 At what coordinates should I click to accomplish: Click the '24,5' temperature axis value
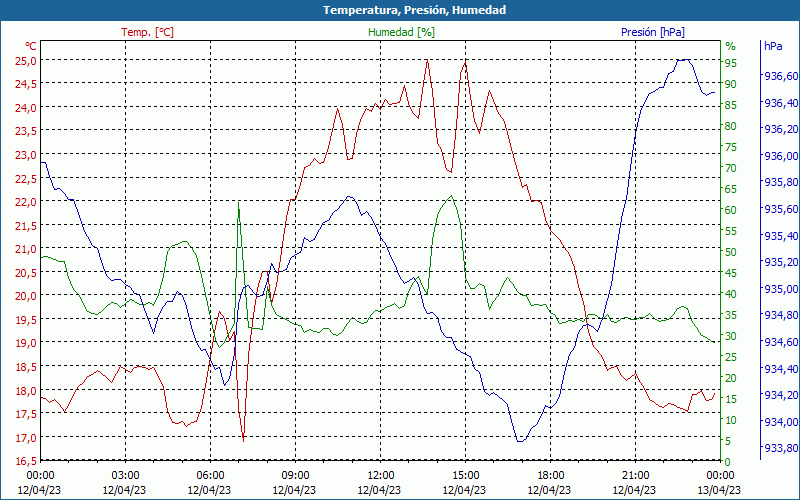(x=25, y=84)
